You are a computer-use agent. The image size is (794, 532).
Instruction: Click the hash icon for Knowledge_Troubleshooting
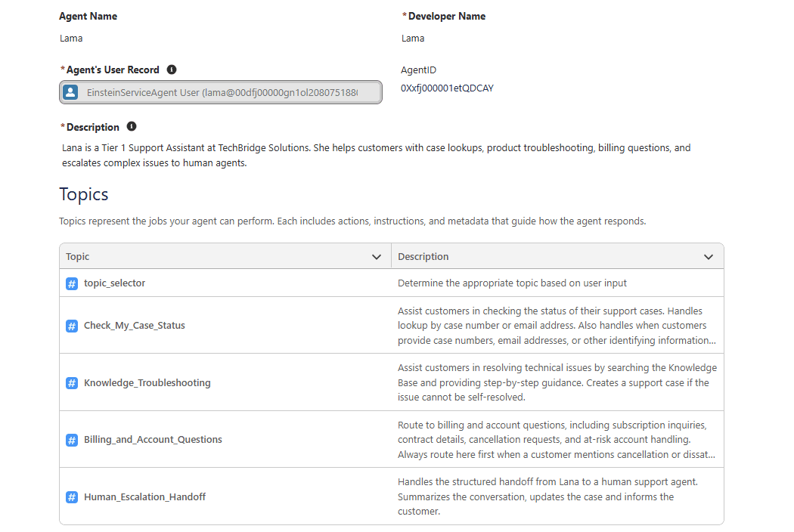coord(72,383)
